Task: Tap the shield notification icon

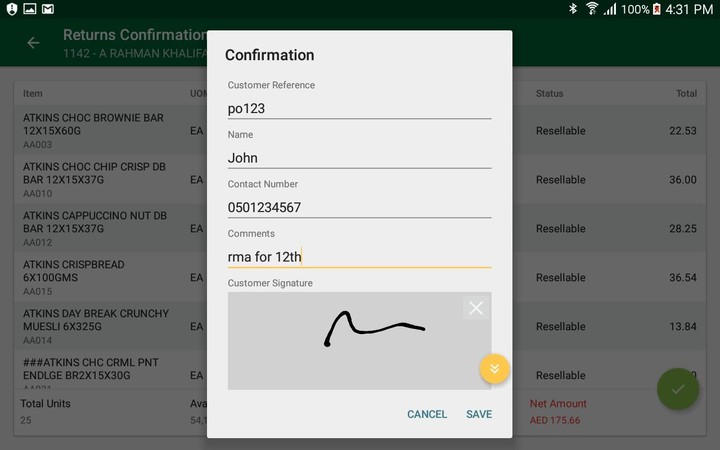Action: coord(11,9)
